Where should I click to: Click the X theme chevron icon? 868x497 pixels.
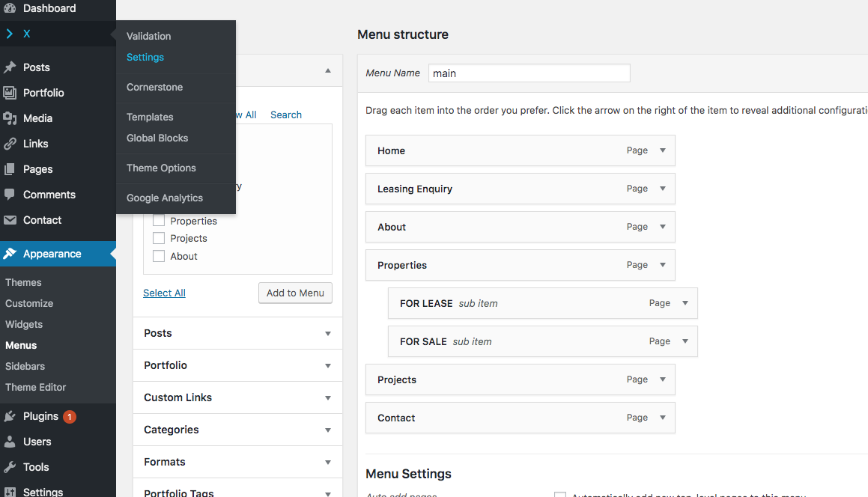click(10, 34)
